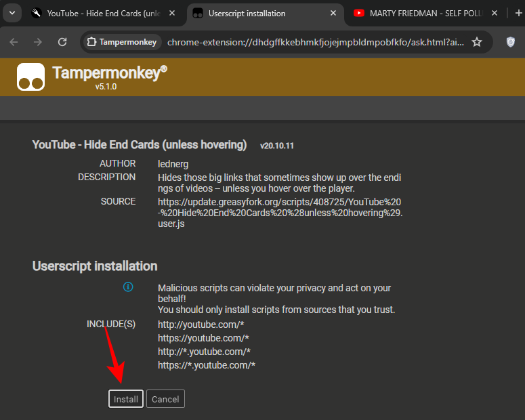Go forward to the next page
The image size is (525, 420).
[x=38, y=42]
